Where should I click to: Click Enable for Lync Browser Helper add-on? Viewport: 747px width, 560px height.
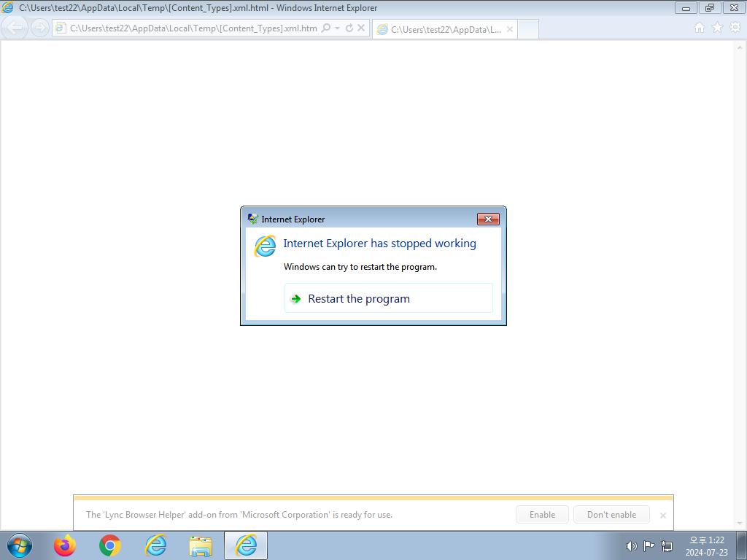(x=542, y=514)
